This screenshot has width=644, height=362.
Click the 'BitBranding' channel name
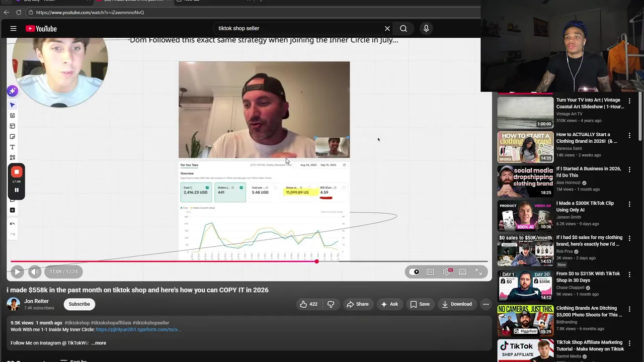click(568, 322)
